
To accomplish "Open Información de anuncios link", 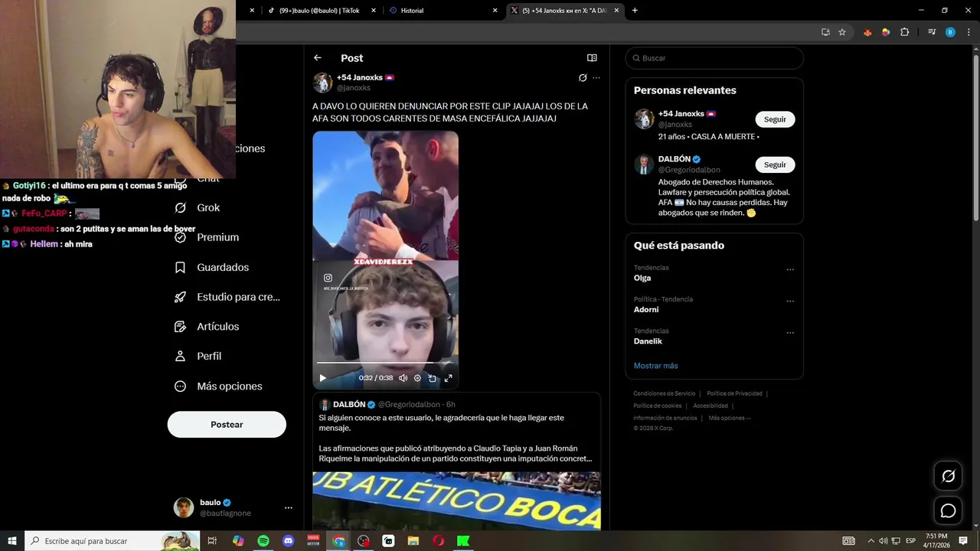I will click(x=665, y=418).
